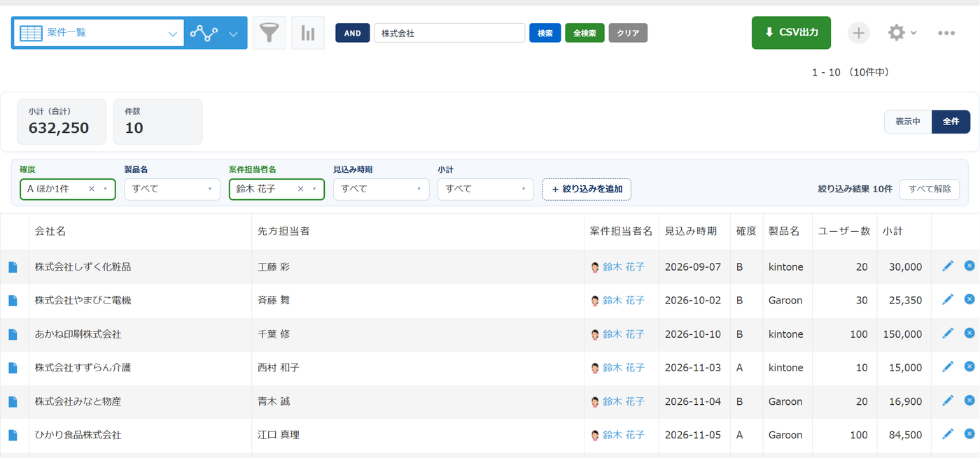
Task: Select the graph view icon
Action: [x=204, y=33]
